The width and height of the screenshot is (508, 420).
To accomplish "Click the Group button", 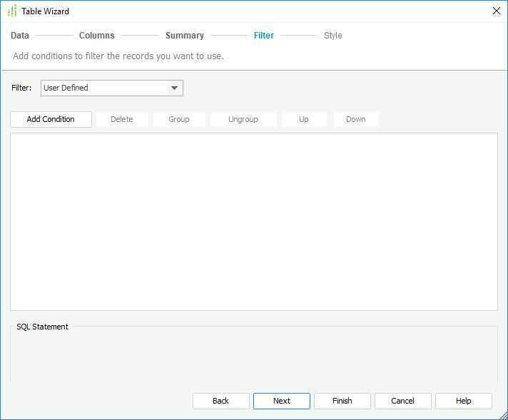I will coord(179,119).
